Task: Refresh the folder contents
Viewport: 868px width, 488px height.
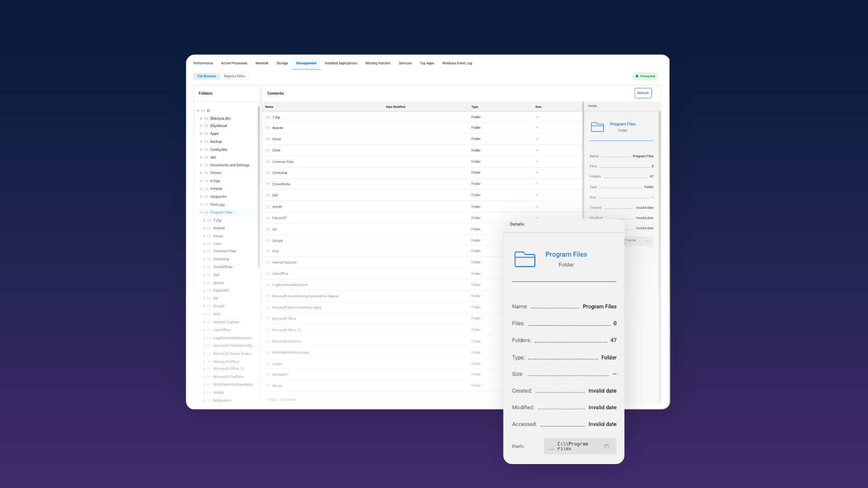Action: pyautogui.click(x=643, y=93)
